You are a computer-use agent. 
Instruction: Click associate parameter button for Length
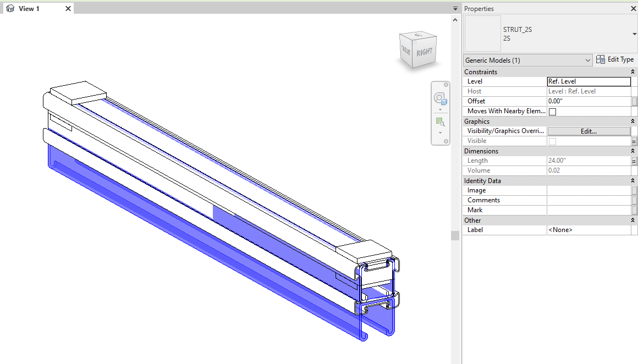pos(634,161)
